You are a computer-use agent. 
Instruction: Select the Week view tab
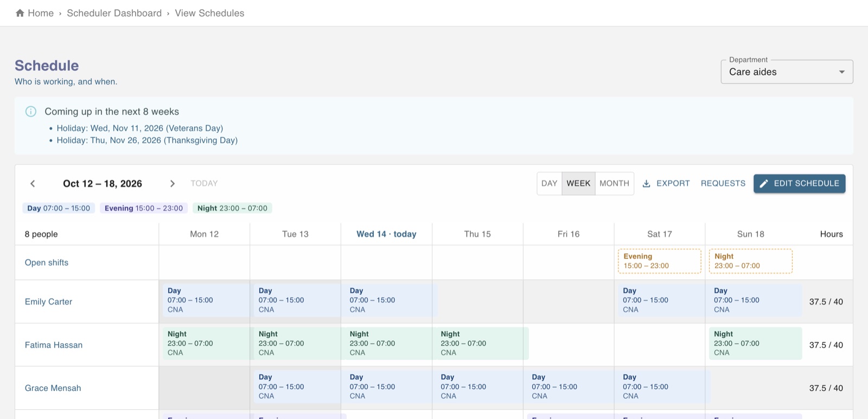(578, 184)
